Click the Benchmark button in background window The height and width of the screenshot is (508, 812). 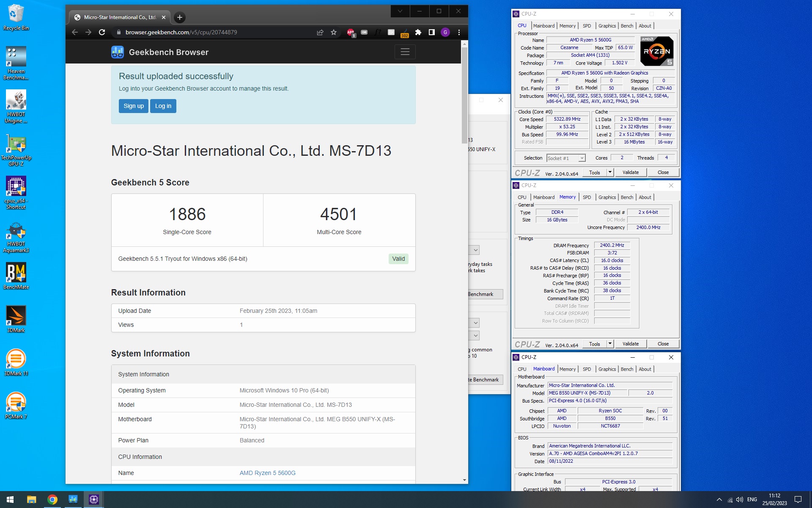pos(485,294)
